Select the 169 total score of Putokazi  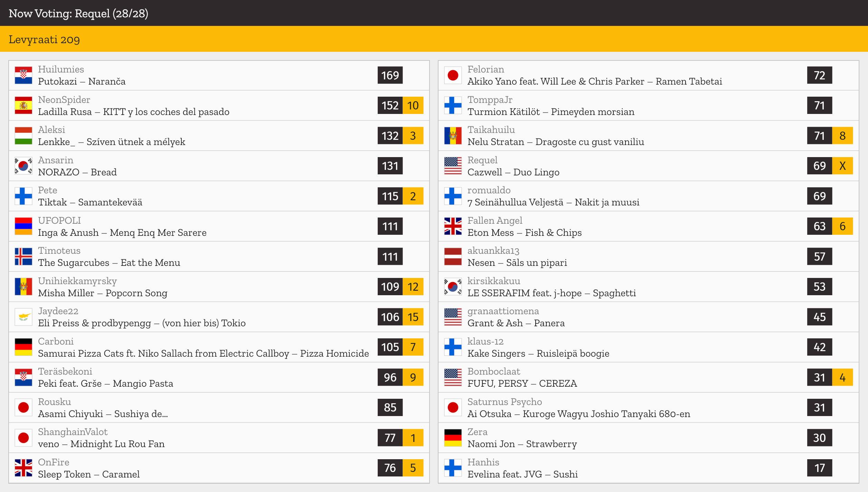point(390,75)
